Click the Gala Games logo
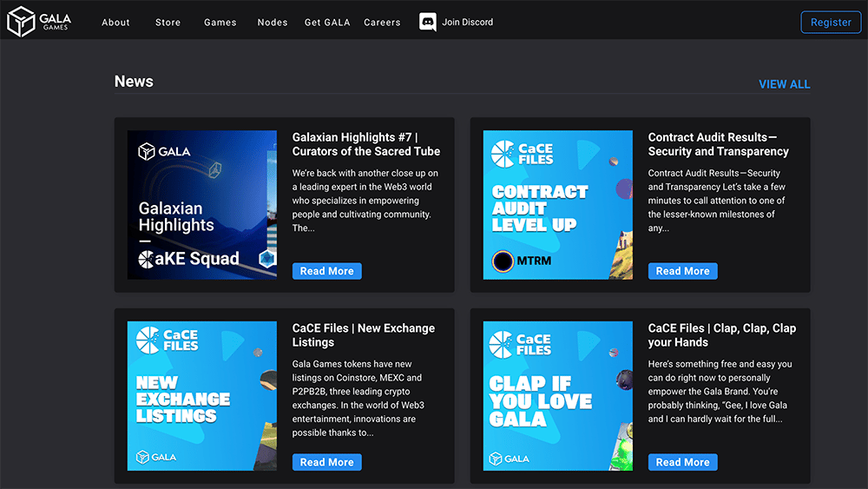The image size is (868, 489). (39, 22)
